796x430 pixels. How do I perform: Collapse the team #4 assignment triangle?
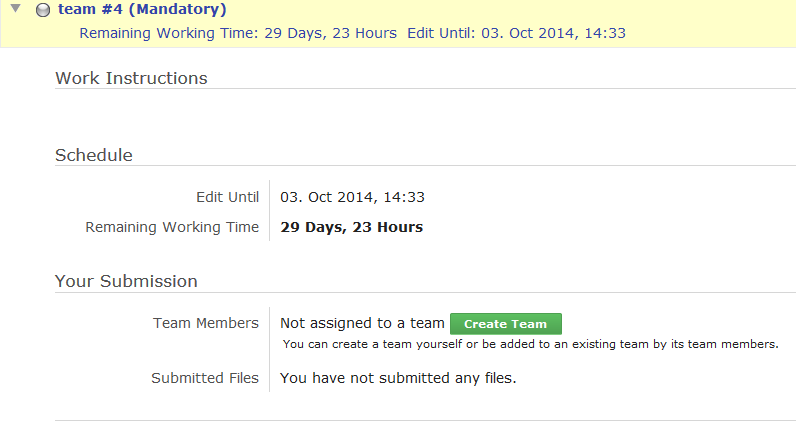(x=16, y=11)
